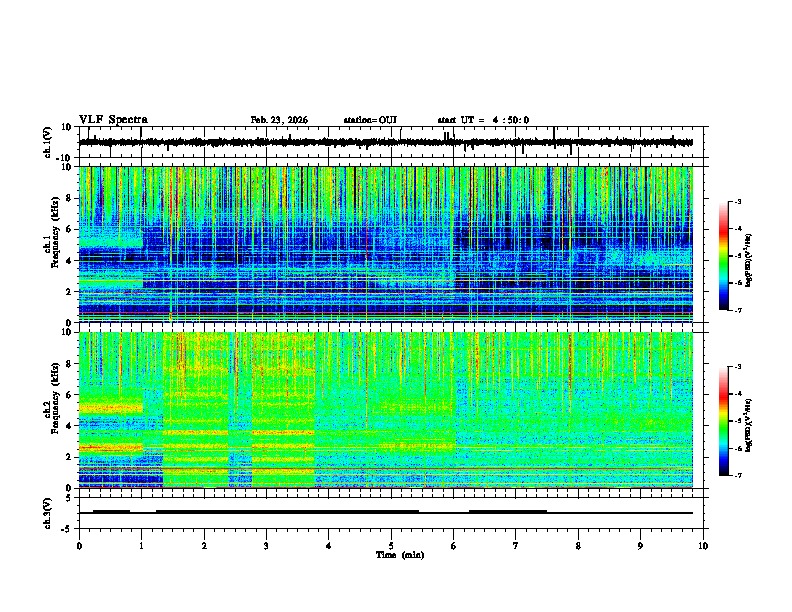Click the ch.1 color bar PSD units label
This screenshot has width=792, height=612.
tap(749, 261)
